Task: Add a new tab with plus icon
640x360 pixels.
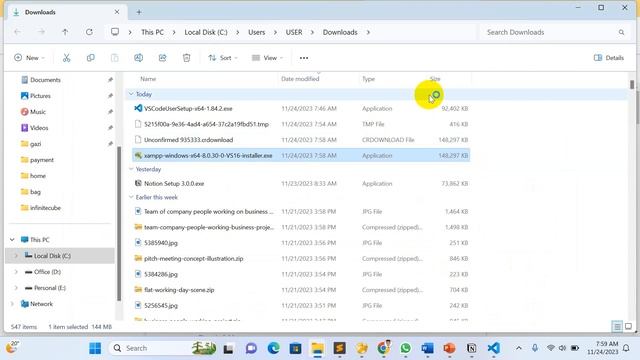Action: [139, 12]
